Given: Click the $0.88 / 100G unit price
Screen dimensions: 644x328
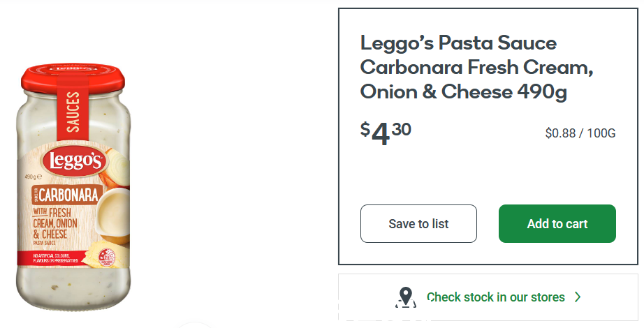Looking at the screenshot, I should (x=580, y=133).
